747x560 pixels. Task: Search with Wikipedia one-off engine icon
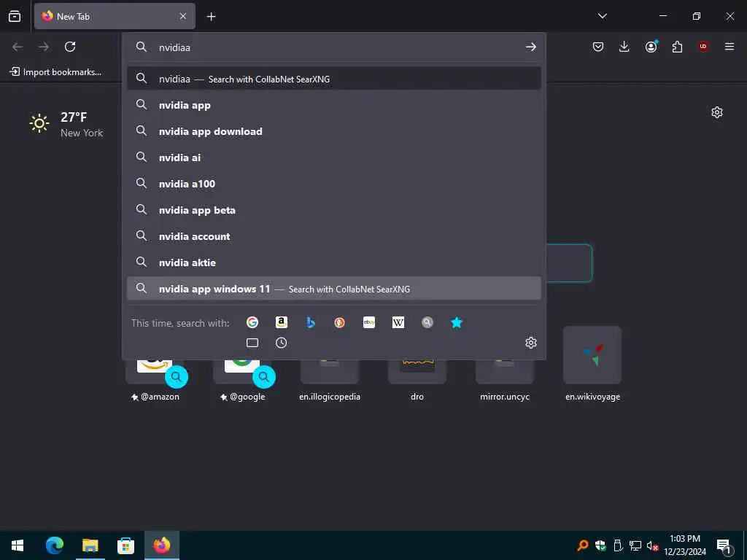(398, 322)
